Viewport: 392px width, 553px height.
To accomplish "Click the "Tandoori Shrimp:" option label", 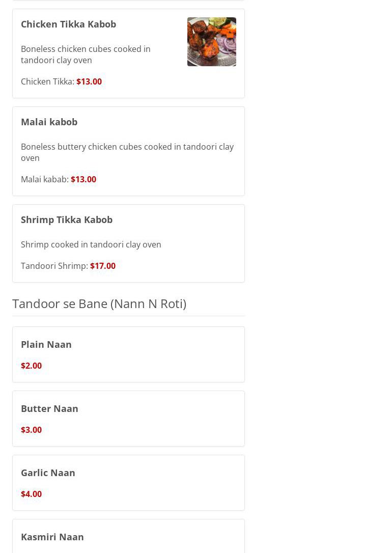I will (x=54, y=266).
